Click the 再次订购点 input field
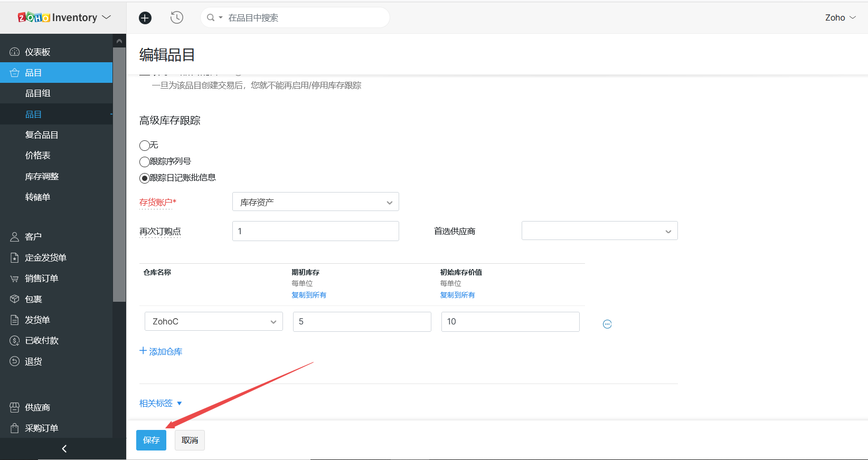Image resolution: width=868 pixels, height=460 pixels. pyautogui.click(x=315, y=231)
